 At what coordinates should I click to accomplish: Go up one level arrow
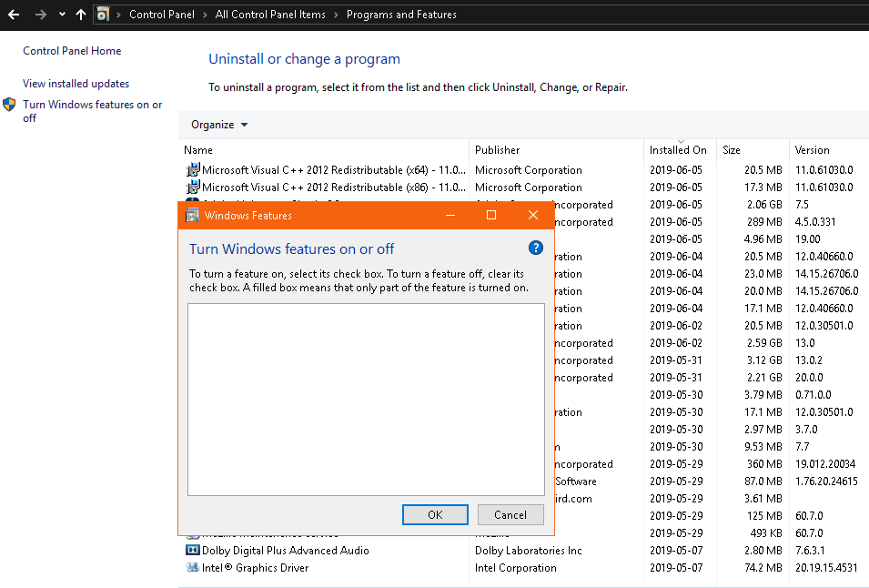point(81,15)
